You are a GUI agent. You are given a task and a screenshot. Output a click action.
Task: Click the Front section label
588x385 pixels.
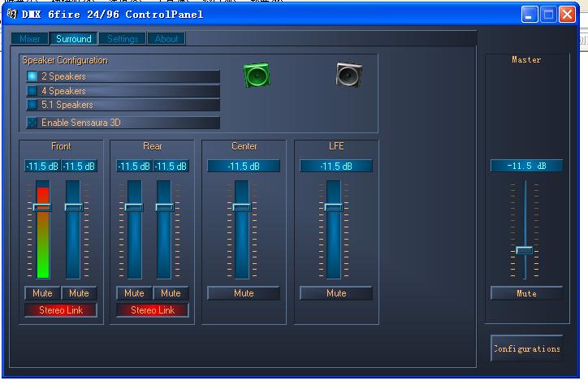(61, 146)
